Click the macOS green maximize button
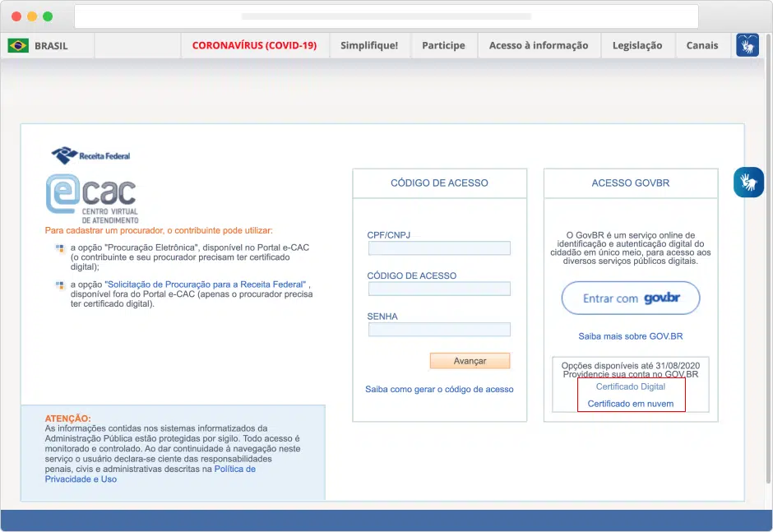 click(48, 16)
